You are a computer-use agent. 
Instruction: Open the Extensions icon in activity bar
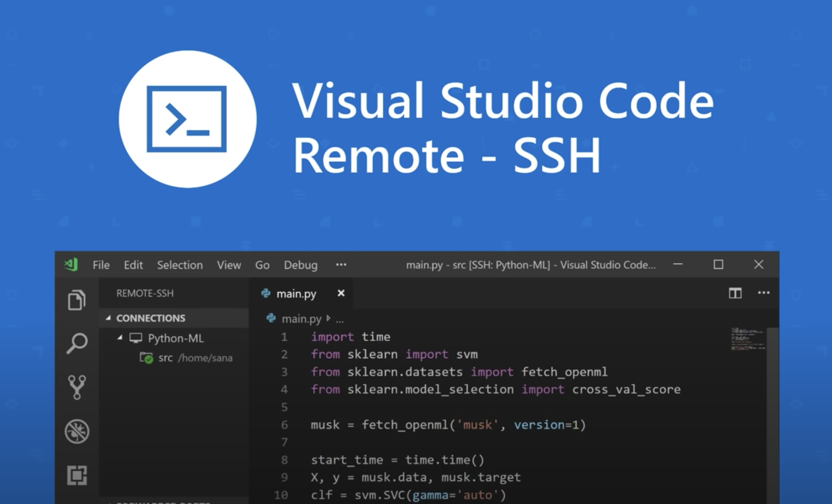pyautogui.click(x=77, y=475)
